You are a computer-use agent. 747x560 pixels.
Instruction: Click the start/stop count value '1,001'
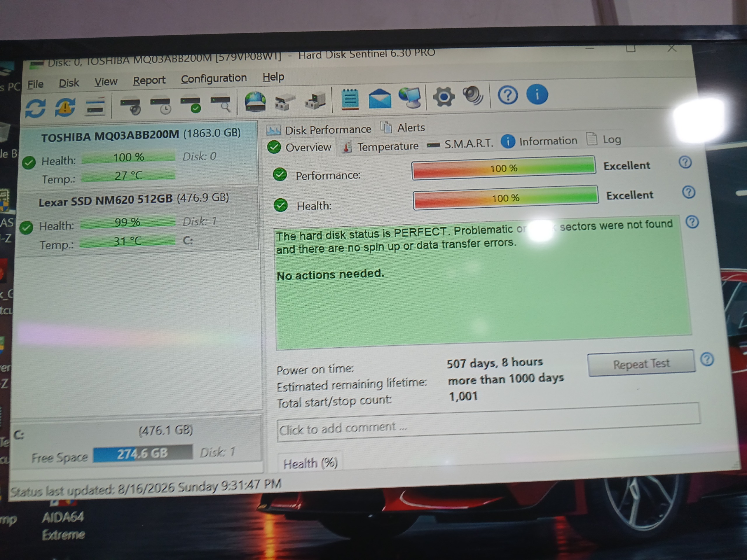pos(463,396)
